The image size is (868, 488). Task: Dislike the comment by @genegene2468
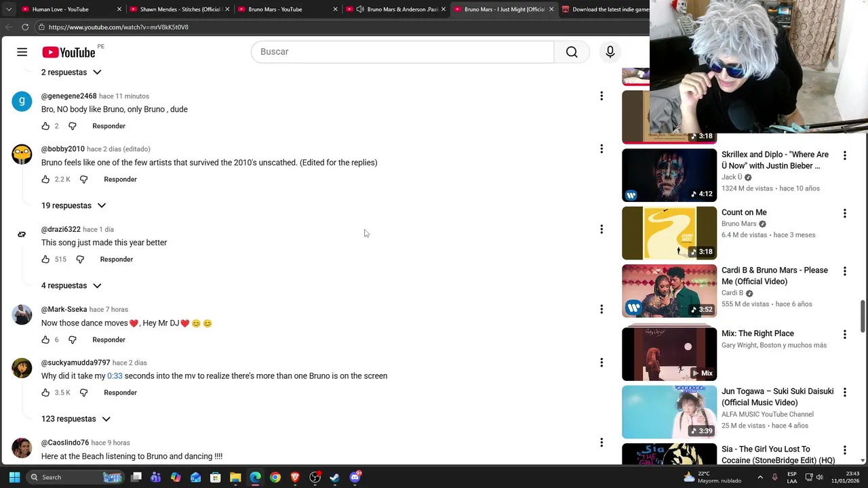pyautogui.click(x=73, y=126)
